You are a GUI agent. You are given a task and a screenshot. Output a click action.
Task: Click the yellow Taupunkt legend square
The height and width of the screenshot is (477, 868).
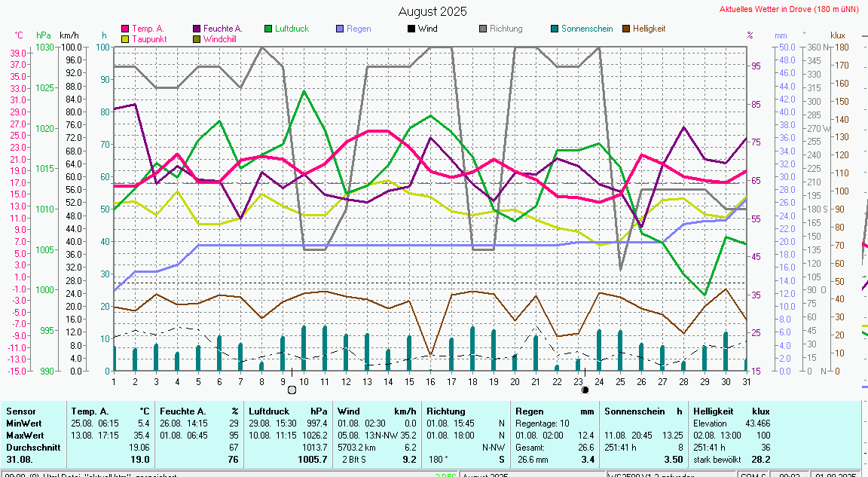coord(125,38)
